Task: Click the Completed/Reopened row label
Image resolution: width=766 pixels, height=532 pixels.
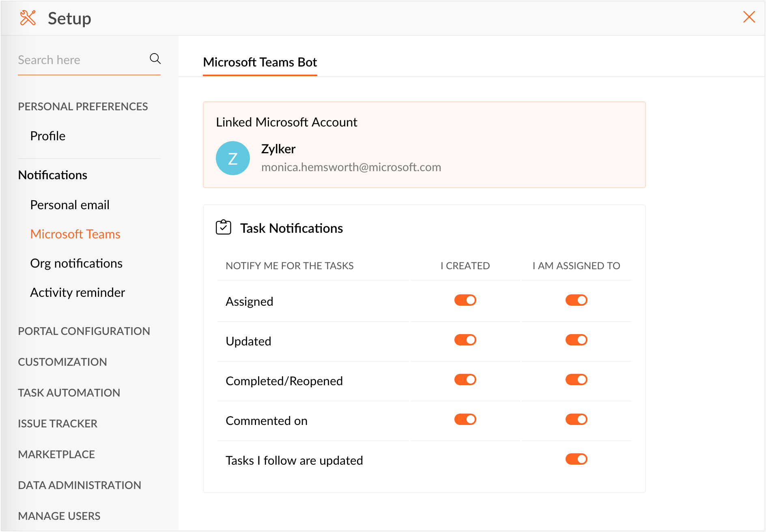Action: point(284,381)
